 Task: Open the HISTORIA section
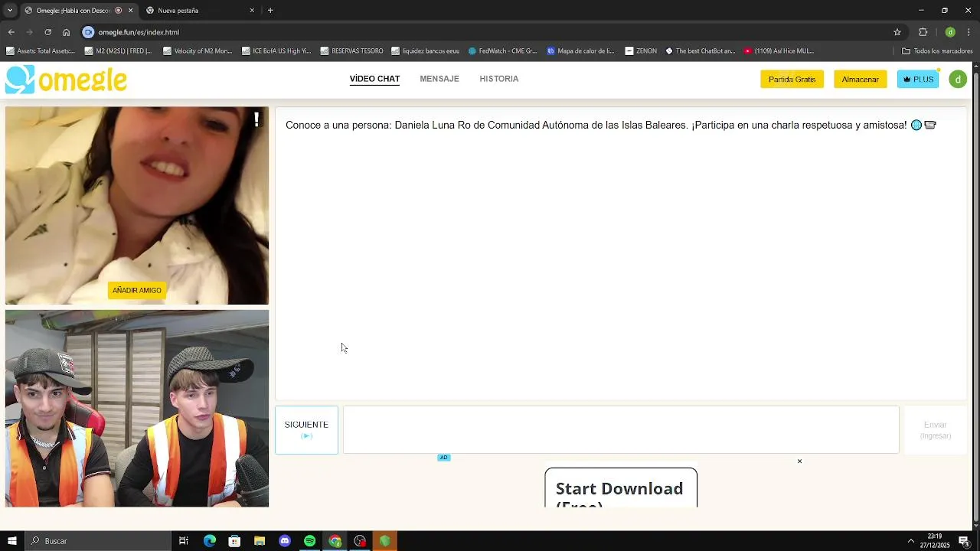pos(499,79)
